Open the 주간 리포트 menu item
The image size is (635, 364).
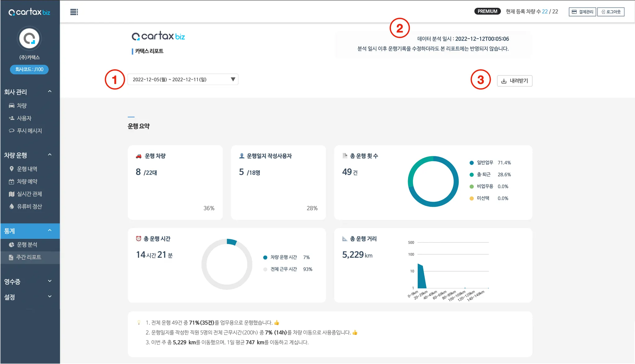click(29, 257)
